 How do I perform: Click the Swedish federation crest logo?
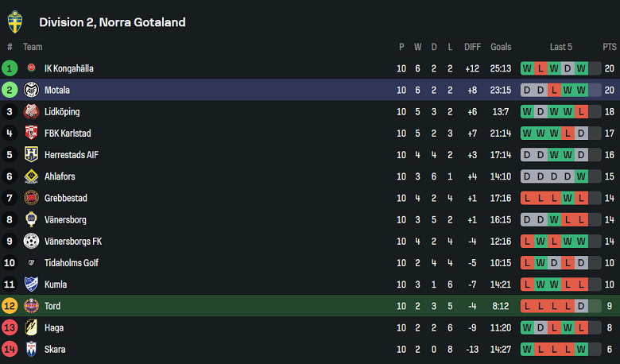point(15,22)
